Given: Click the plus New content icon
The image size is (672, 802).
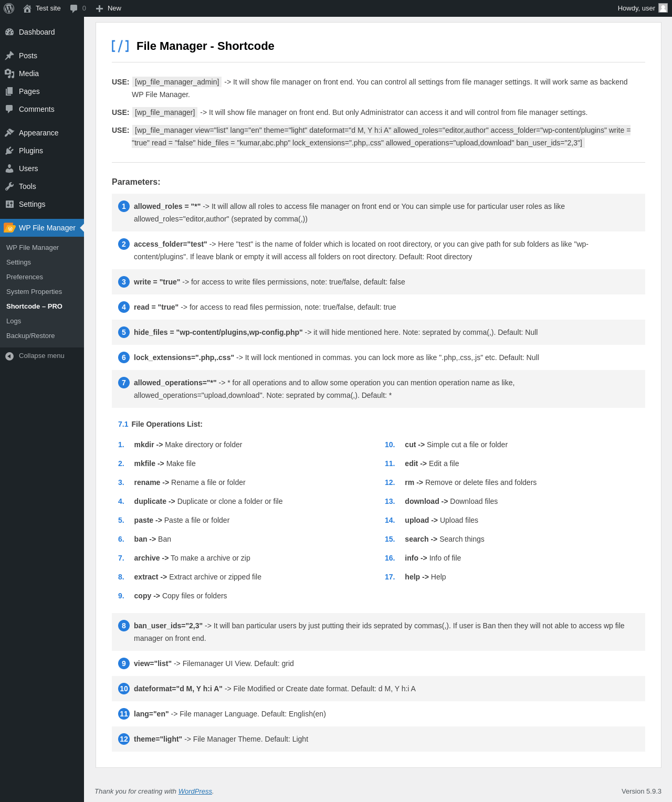Looking at the screenshot, I should (99, 8).
